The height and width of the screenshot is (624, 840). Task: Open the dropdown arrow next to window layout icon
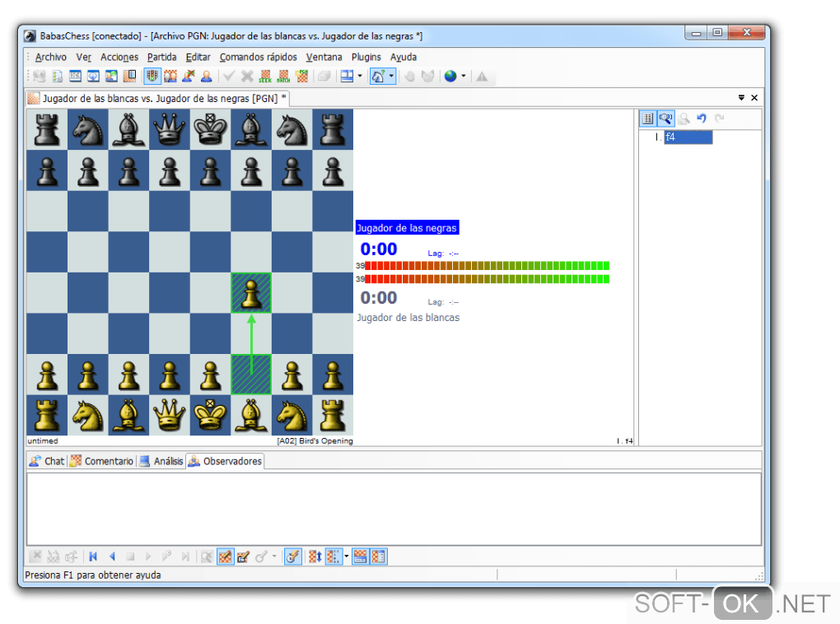tap(359, 77)
